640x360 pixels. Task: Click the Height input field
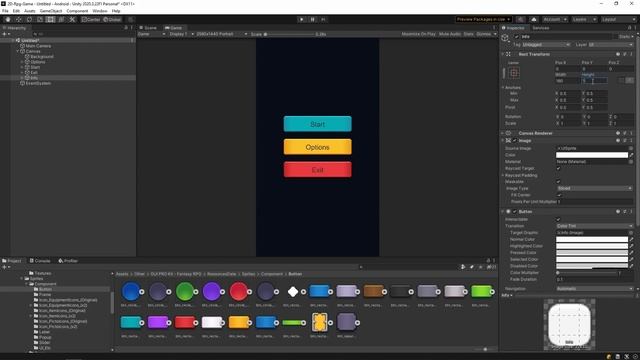click(594, 81)
